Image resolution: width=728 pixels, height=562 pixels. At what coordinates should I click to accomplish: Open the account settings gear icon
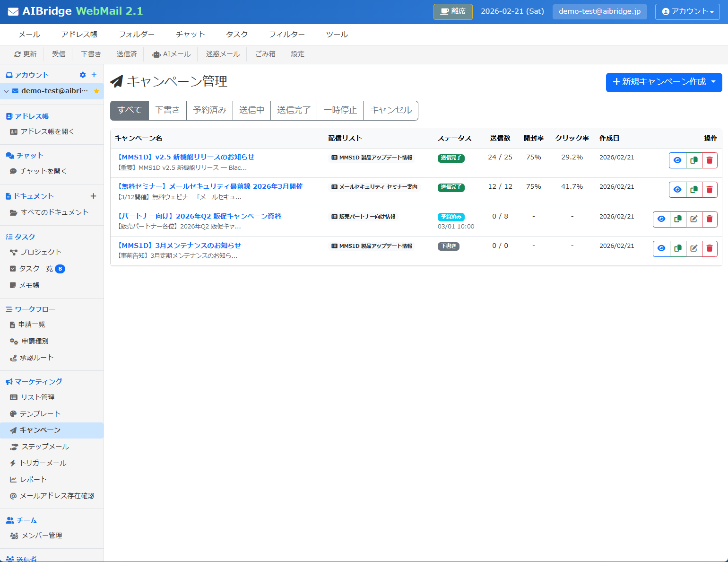tap(83, 75)
